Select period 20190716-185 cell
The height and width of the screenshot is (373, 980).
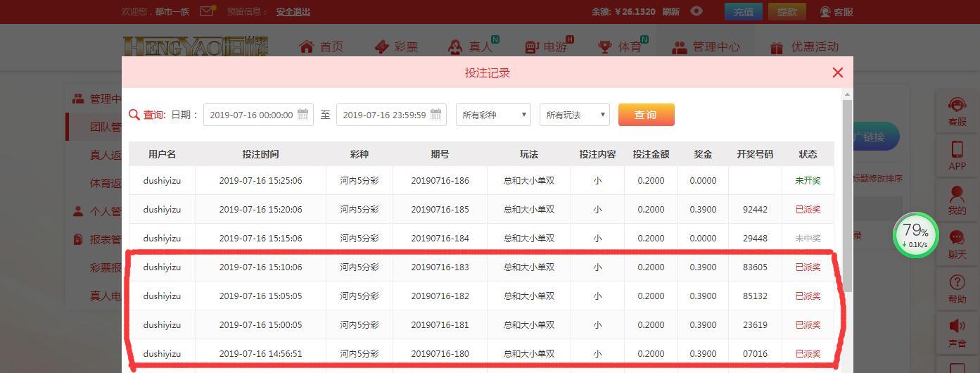[440, 209]
